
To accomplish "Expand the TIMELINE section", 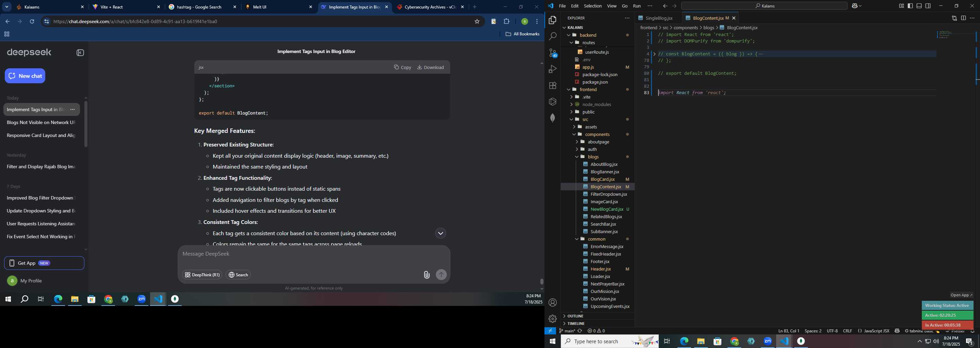I will [x=597, y=324].
